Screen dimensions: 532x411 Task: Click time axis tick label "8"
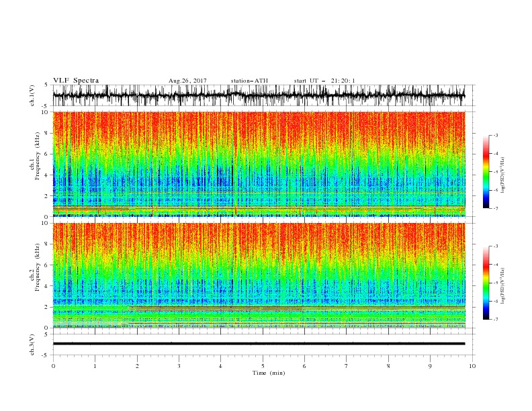[x=388, y=366]
